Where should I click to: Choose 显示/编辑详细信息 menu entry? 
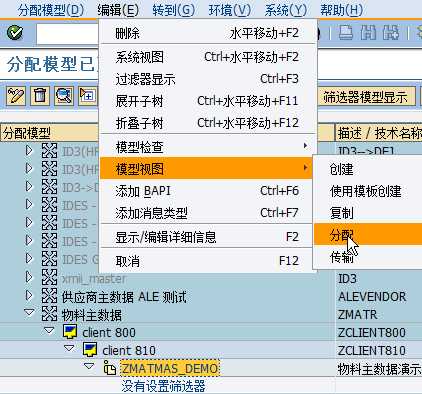(207, 237)
